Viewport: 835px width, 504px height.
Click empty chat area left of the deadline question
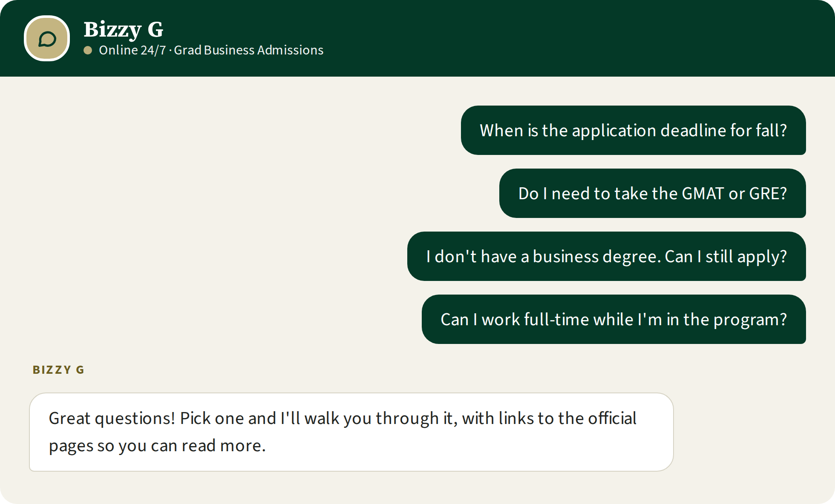pyautogui.click(x=230, y=130)
